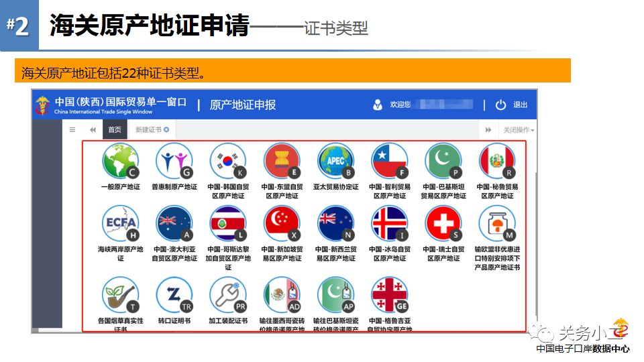Click the 原产地证申报 header title
644x362 pixels.
click(243, 105)
